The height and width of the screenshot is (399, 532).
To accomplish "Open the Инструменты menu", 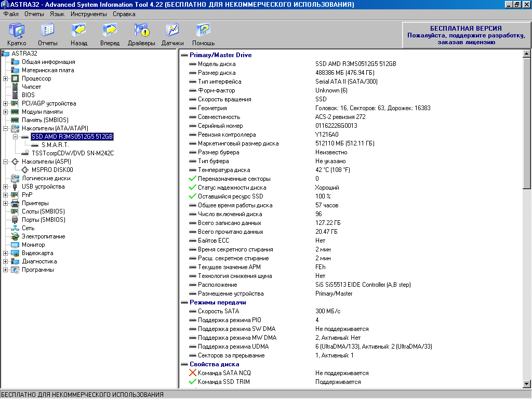I will 88,14.
